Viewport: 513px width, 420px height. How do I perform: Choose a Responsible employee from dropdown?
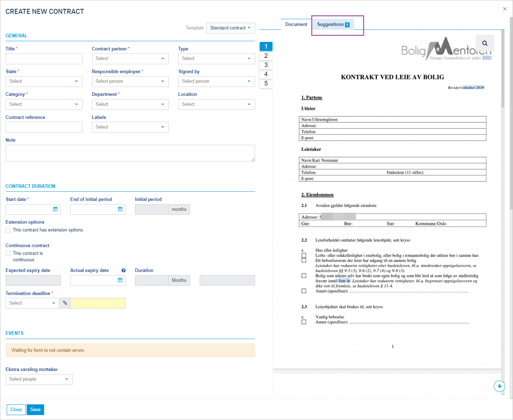[130, 81]
